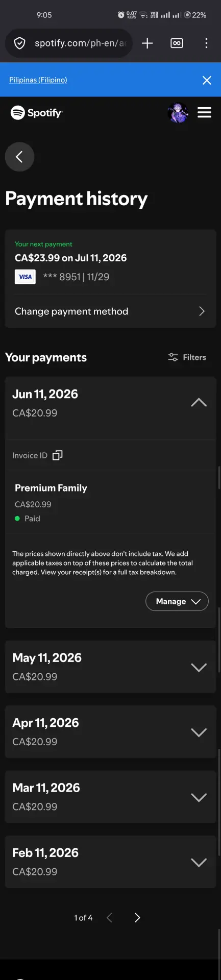Go back using the round arrow button
221x980 pixels.
click(x=19, y=157)
